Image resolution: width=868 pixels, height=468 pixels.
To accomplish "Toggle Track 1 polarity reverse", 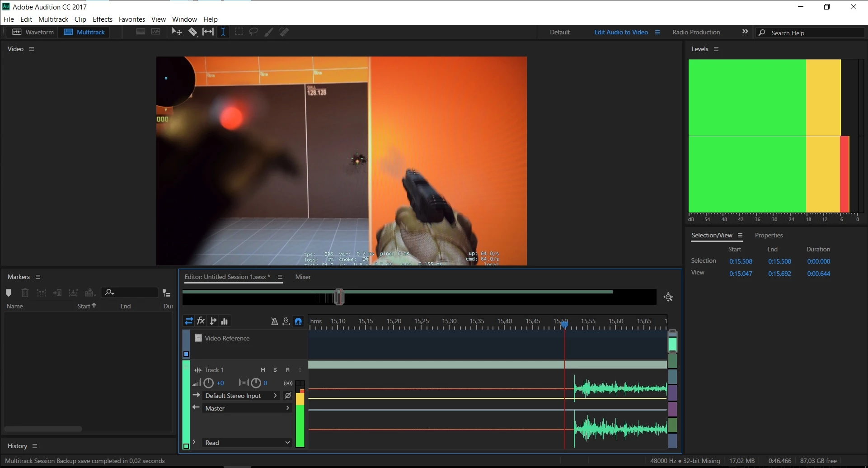I will [x=288, y=396].
